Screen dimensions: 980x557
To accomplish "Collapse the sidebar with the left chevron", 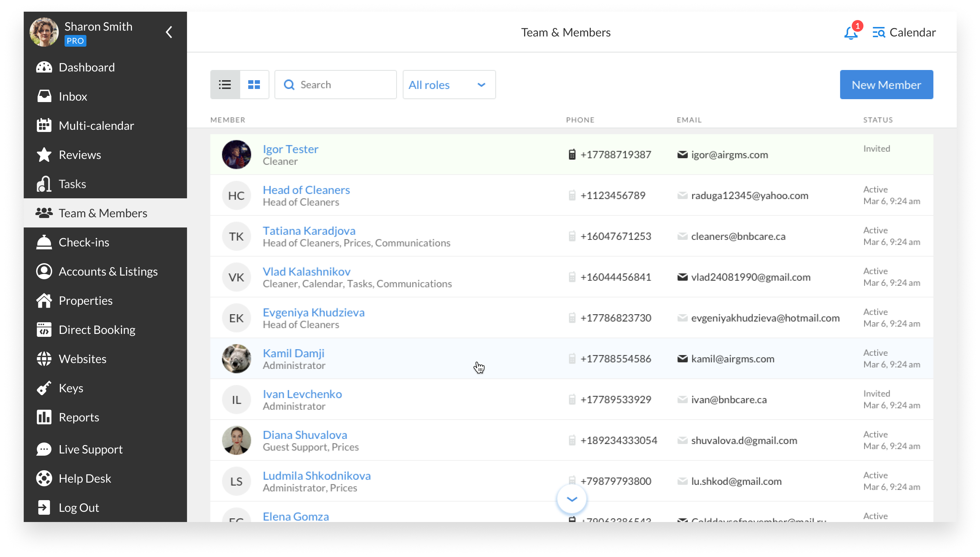I will click(x=169, y=32).
